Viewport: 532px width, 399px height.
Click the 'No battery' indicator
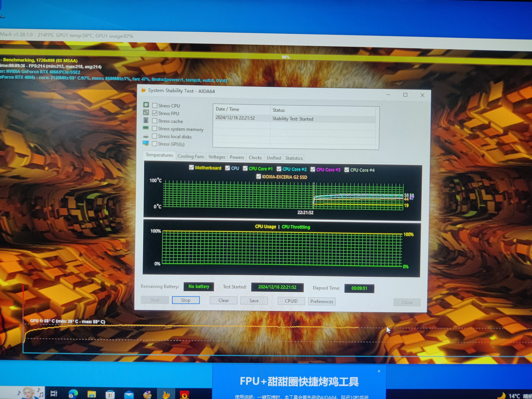pos(199,286)
